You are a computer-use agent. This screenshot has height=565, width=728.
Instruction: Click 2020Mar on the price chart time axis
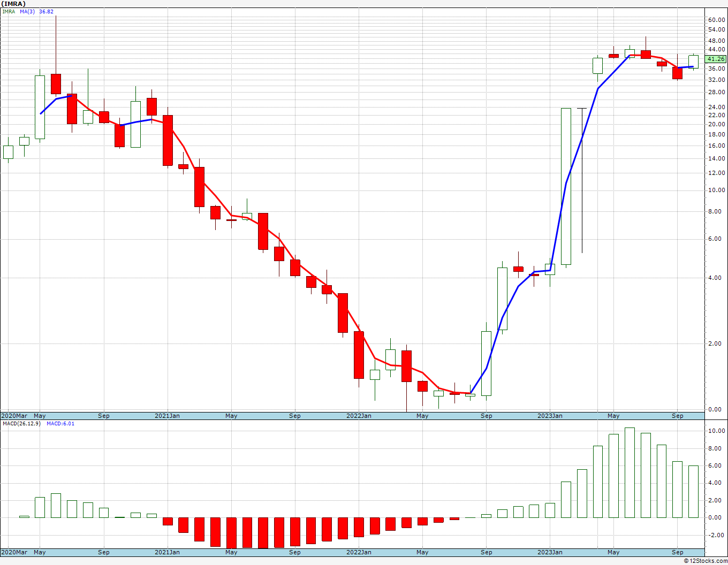click(x=14, y=416)
